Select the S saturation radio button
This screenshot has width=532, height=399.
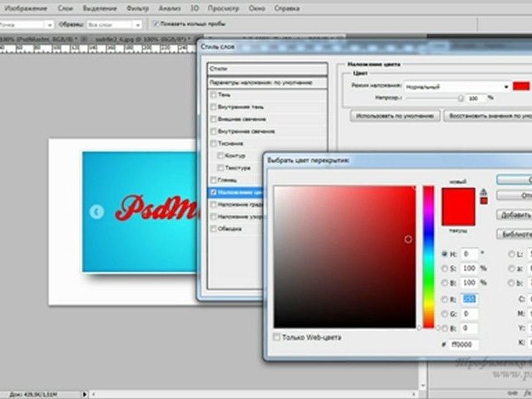[444, 268]
